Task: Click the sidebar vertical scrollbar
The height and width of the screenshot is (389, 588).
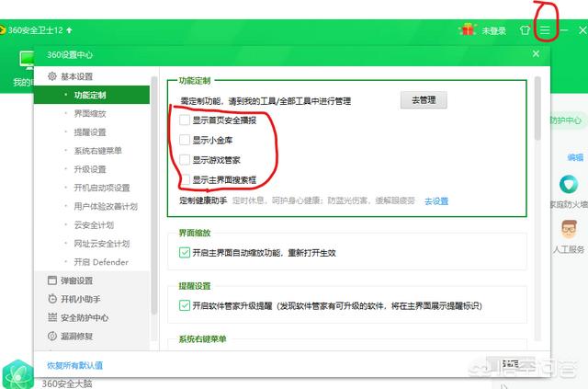Action: 153,195
